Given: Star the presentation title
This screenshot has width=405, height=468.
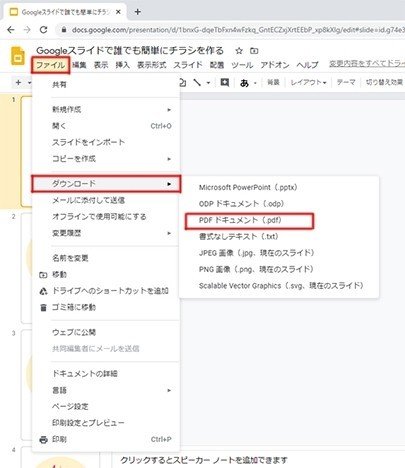Looking at the screenshot, I should (x=239, y=51).
